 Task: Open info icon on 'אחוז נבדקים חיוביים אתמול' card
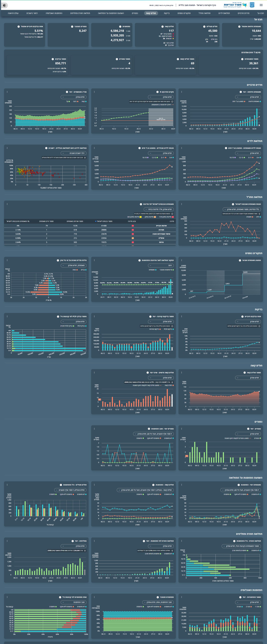(18, 26)
